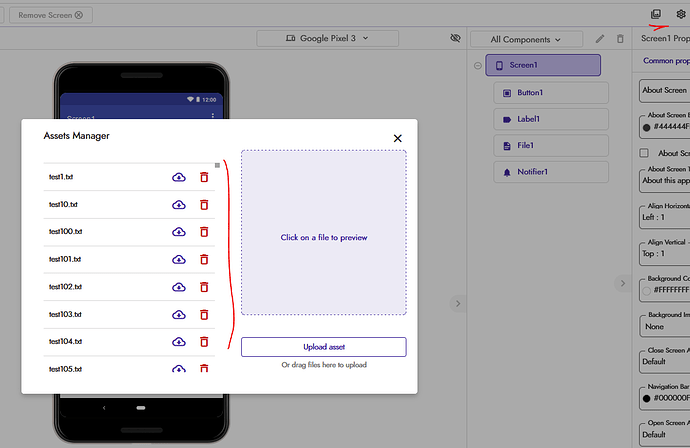Select test100.txt file name

65,231
